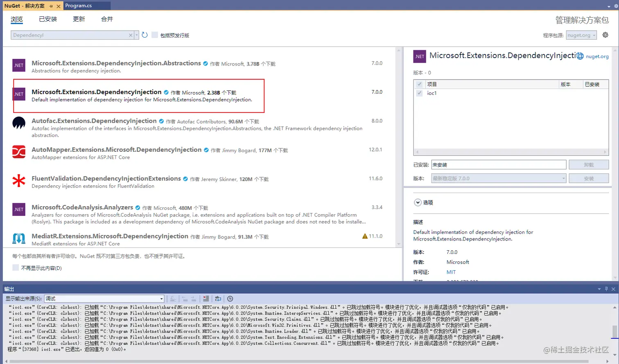Click the 版本 column header in project table

point(566,84)
